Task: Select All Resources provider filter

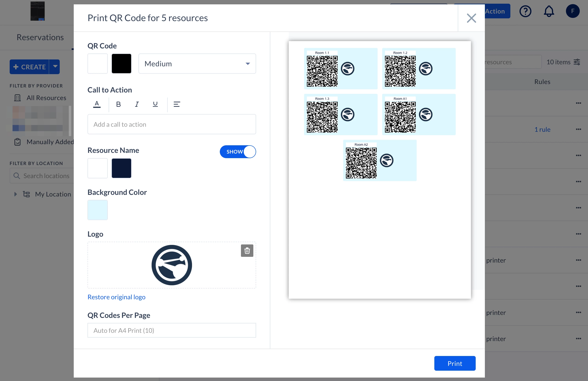Action: pos(46,98)
